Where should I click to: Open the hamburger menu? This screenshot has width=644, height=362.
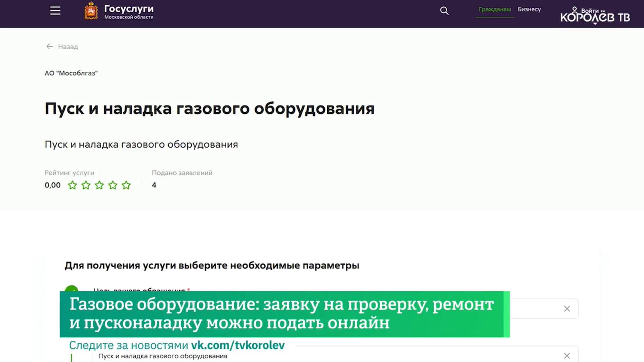(55, 11)
